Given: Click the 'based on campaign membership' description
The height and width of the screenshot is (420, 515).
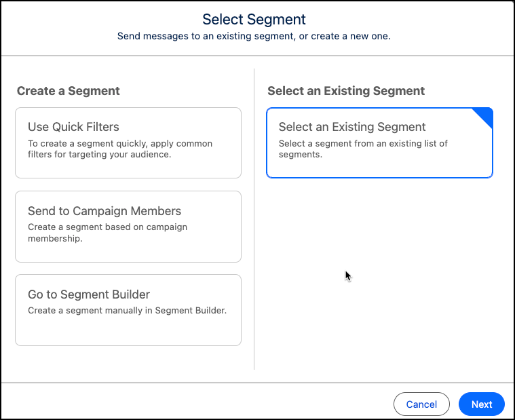Looking at the screenshot, I should 107,233.
